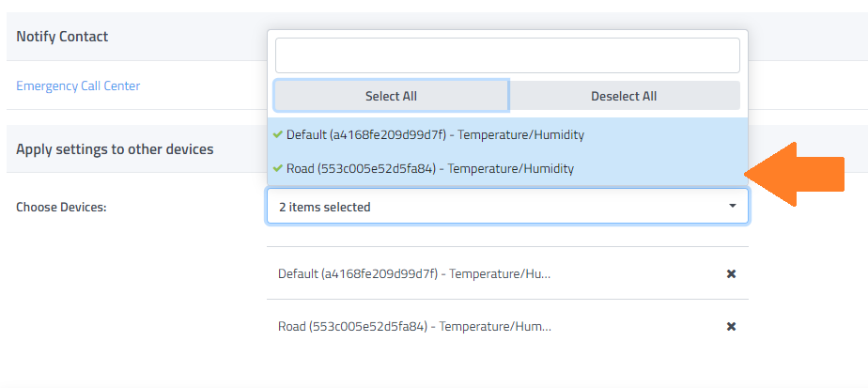The width and height of the screenshot is (868, 388).
Task: Click the Deselect All button
Action: coord(624,96)
